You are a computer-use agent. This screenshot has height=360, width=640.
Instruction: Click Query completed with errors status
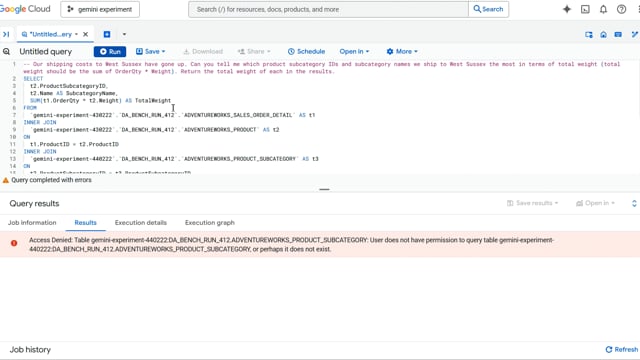[51, 180]
